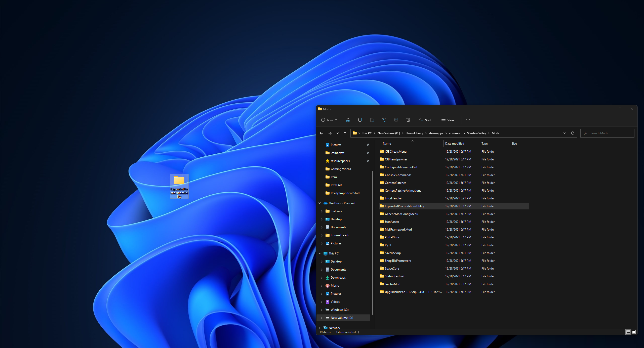Screen dimensions: 644x348
Task: Open the New dropdown menu
Action: pyautogui.click(x=329, y=120)
